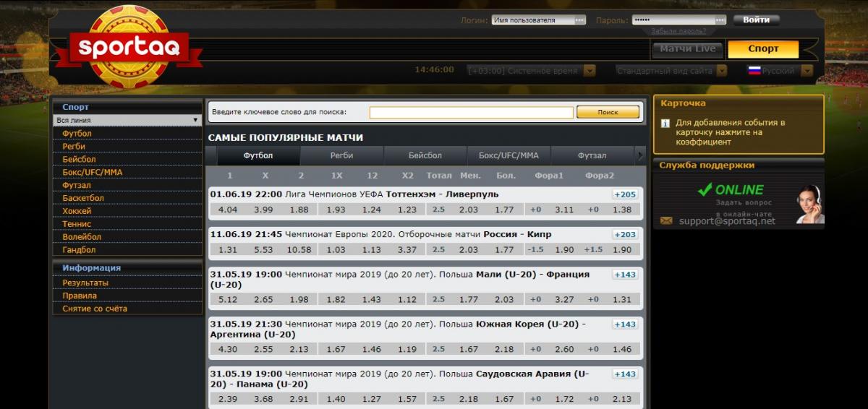
Task: Select odds 2.39 on Саудовская Аравия win
Action: click(228, 399)
